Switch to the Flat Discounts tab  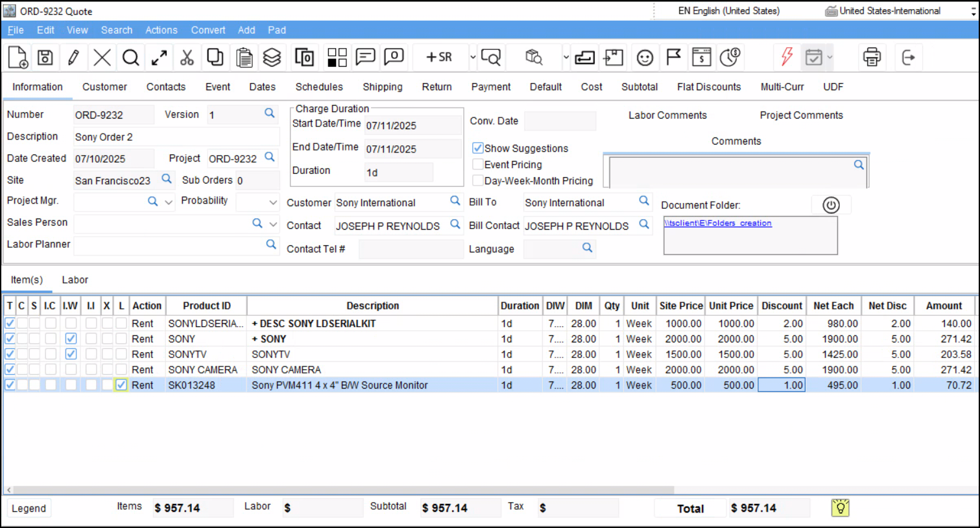click(x=708, y=87)
